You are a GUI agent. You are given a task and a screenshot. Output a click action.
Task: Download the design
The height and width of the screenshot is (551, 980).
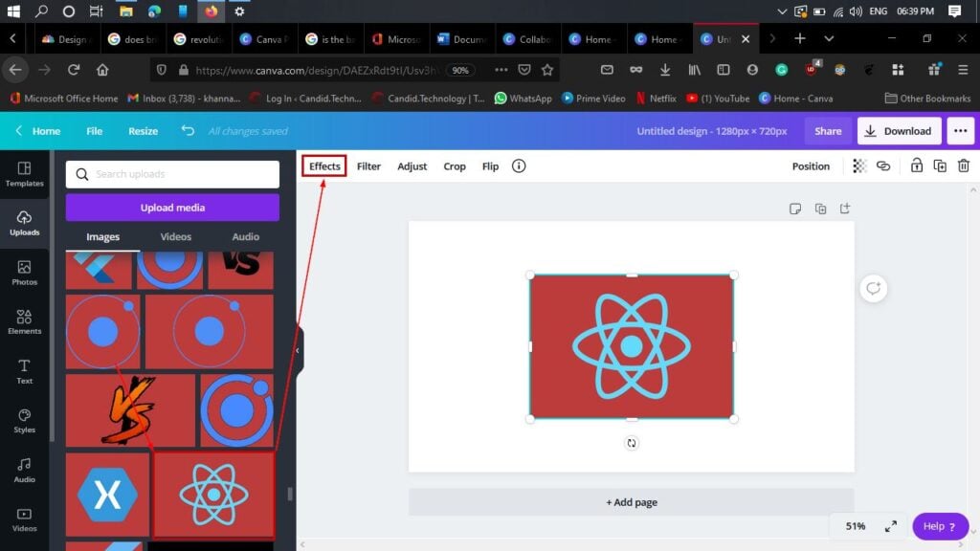pos(899,130)
